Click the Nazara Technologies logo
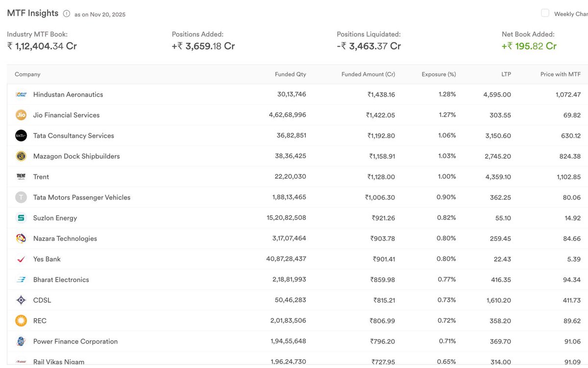 [x=21, y=238]
